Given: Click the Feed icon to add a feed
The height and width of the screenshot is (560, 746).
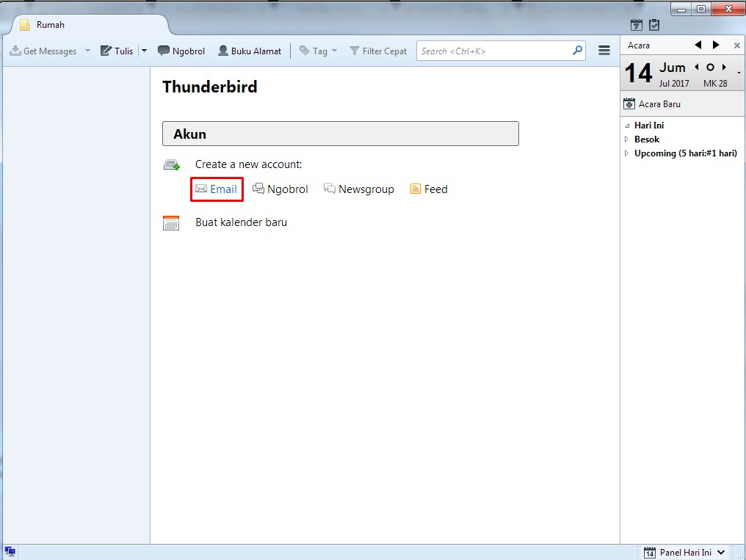Looking at the screenshot, I should click(416, 189).
